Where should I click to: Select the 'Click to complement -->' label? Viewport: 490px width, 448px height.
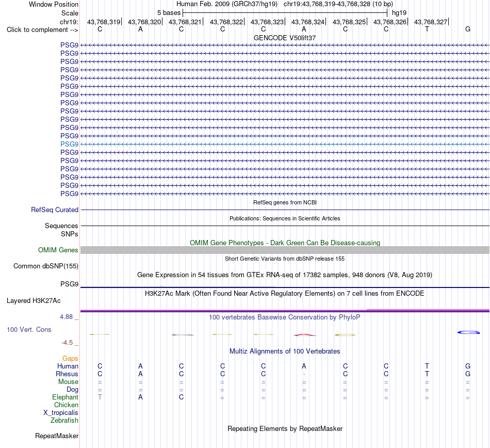42,30
